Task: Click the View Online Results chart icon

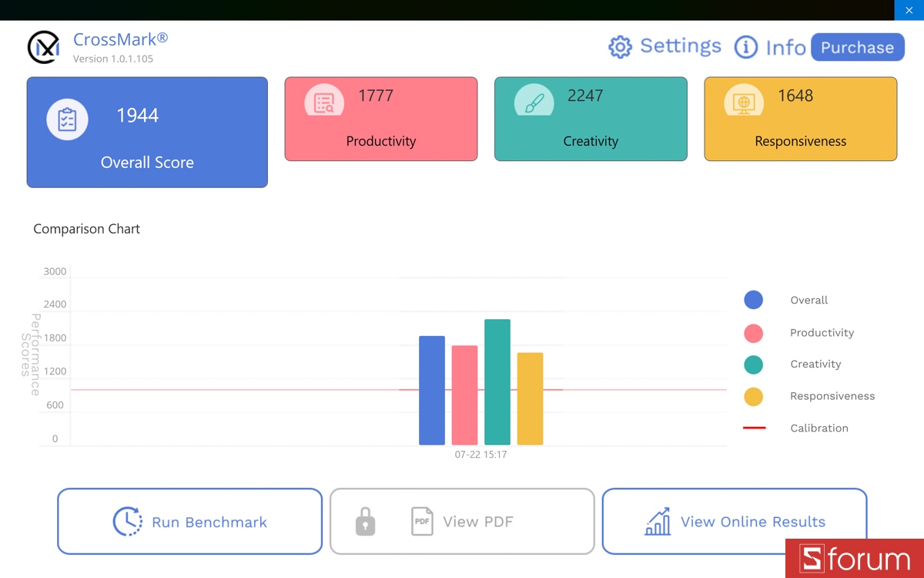Action: click(658, 522)
